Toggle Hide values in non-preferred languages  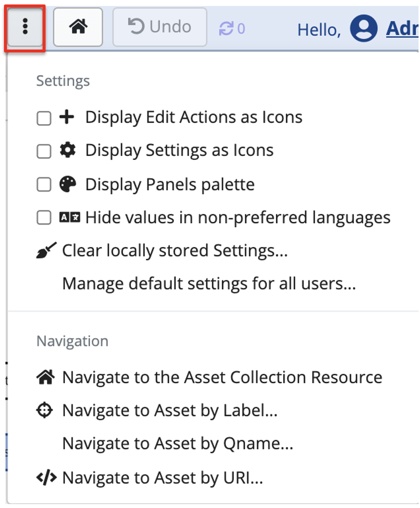coord(44,217)
